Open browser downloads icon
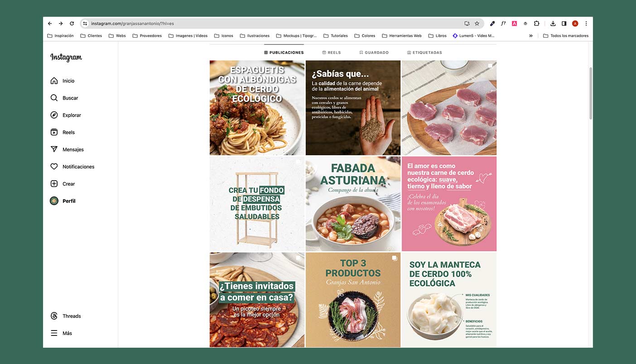Screen dimensions: 636x364 (553, 24)
